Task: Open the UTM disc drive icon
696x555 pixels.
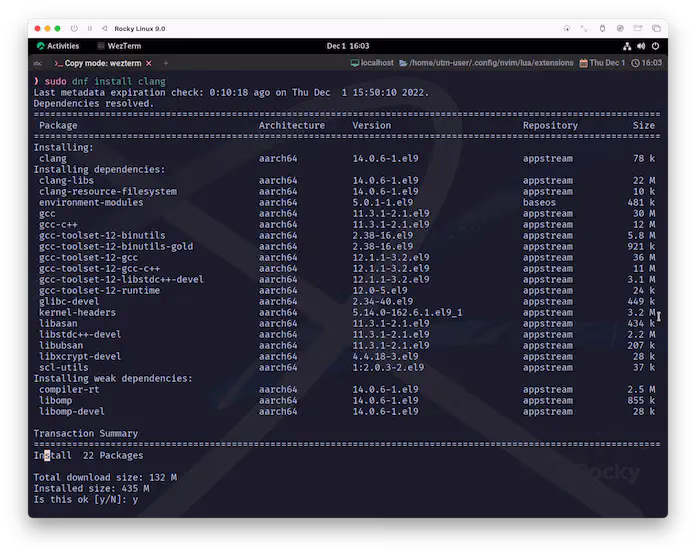Action: coord(620,28)
